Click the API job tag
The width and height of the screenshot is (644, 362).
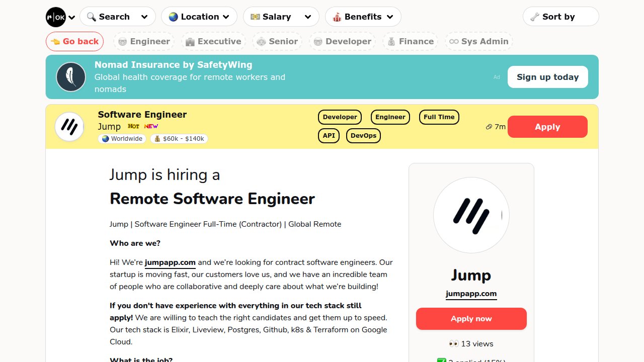[329, 136]
